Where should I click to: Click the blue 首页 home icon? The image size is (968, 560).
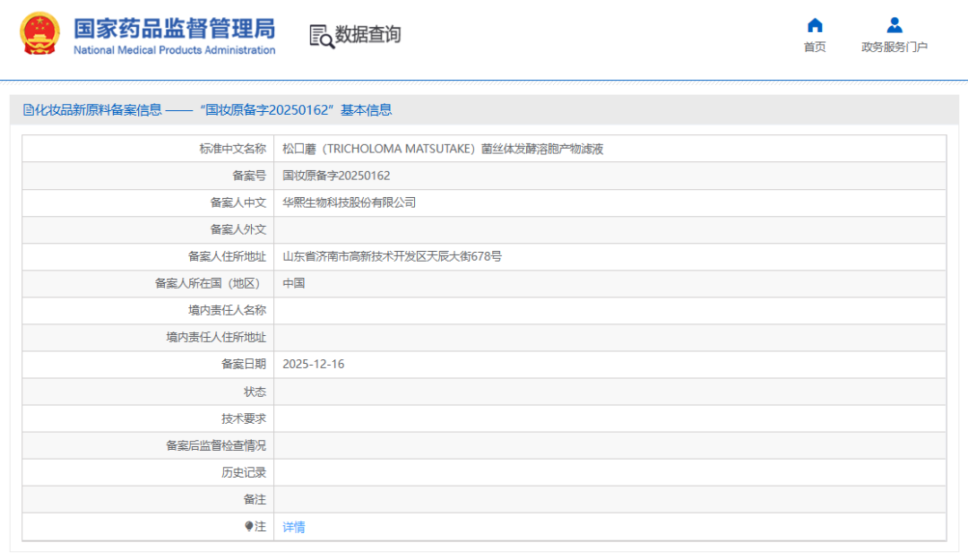pyautogui.click(x=814, y=25)
